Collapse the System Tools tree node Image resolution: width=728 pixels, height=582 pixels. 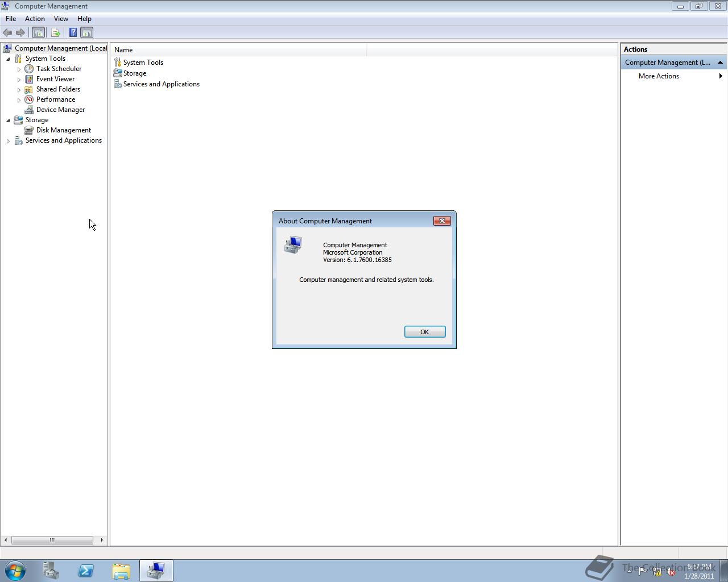(8, 59)
